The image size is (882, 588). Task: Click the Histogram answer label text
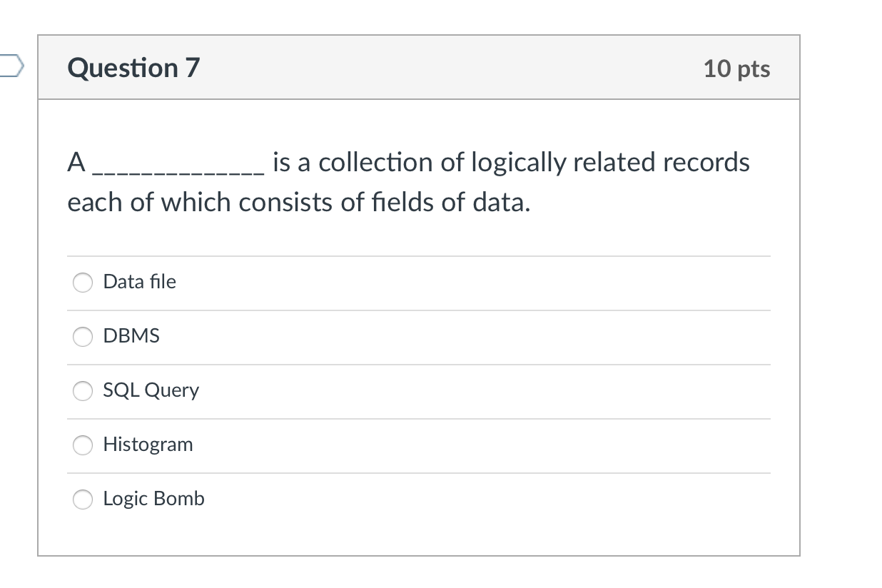coord(148,445)
